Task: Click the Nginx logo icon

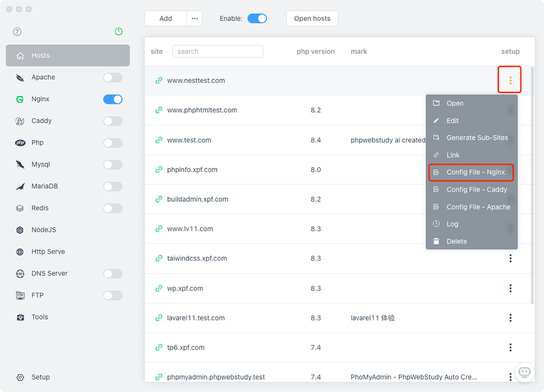Action: click(x=20, y=99)
